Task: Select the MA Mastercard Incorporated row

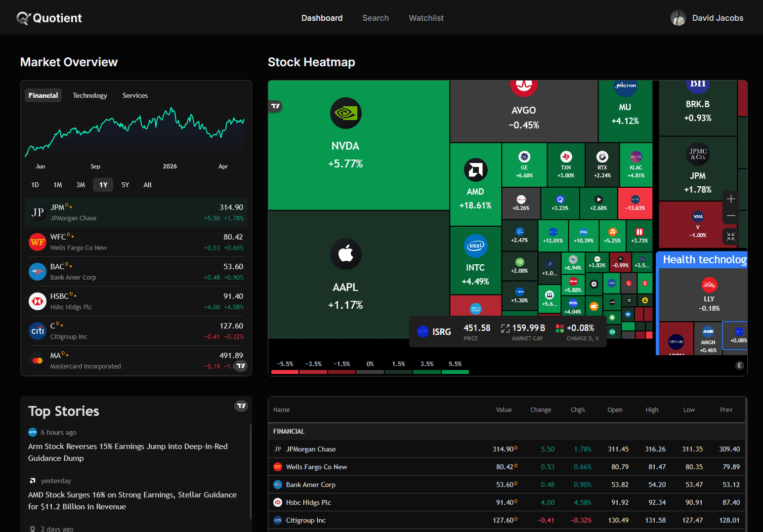Action: click(136, 361)
